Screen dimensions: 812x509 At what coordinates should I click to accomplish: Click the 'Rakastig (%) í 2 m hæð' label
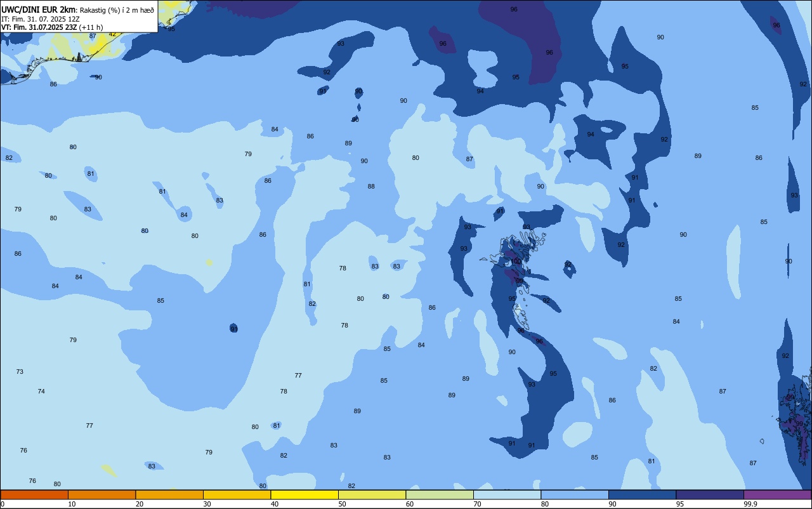[117, 10]
